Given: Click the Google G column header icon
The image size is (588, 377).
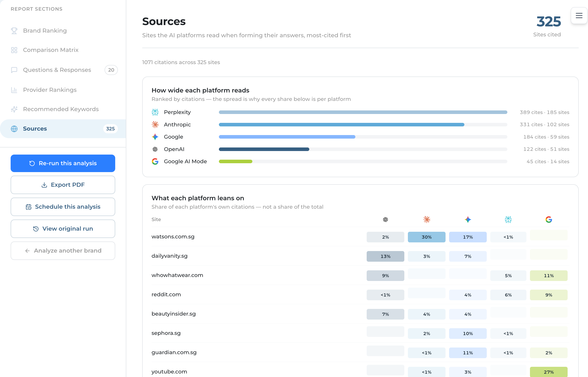Looking at the screenshot, I should coord(549,220).
